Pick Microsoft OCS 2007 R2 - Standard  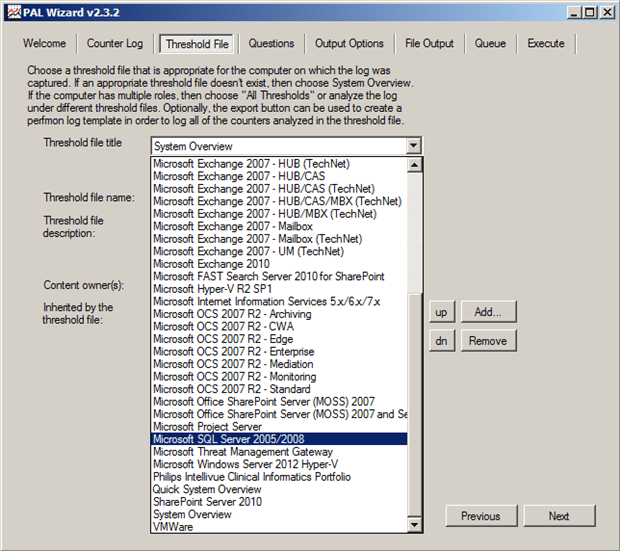(x=279, y=389)
